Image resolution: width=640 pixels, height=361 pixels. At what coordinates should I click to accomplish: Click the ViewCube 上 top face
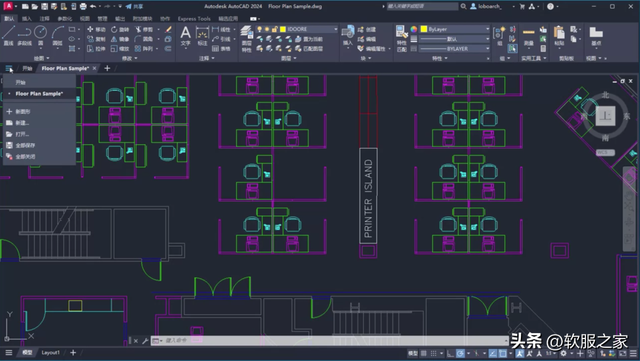click(x=605, y=116)
